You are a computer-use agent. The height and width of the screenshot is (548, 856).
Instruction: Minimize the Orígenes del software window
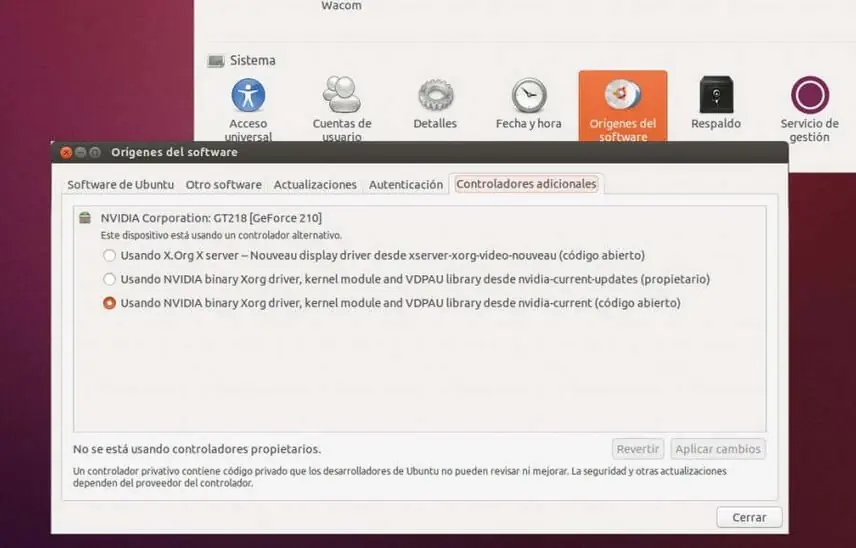81,152
